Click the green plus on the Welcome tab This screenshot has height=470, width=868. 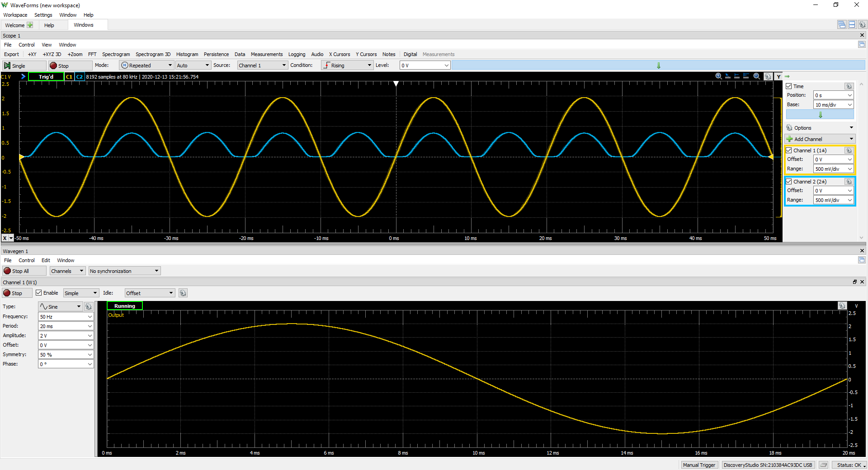[x=30, y=25]
